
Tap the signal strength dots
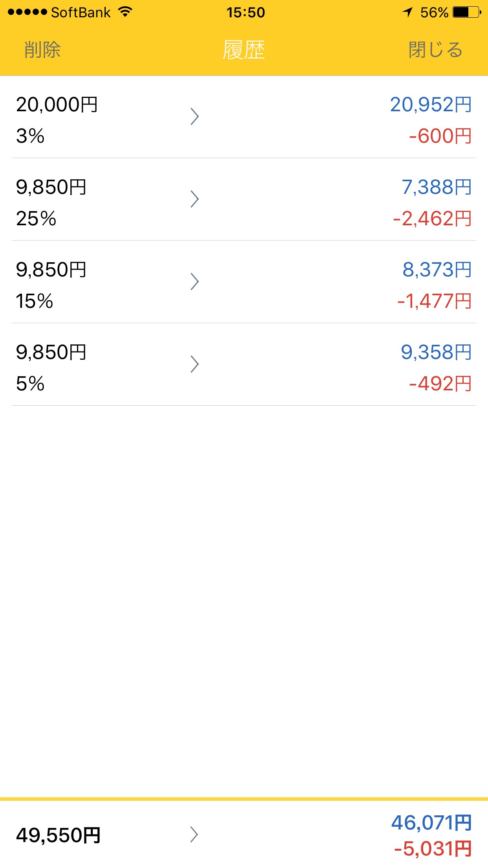click(27, 12)
